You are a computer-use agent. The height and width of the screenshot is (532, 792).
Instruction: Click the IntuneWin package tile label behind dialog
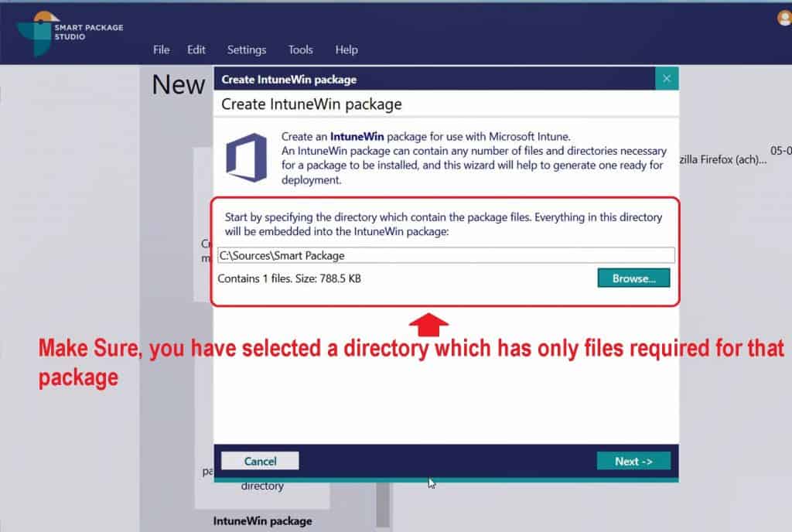pos(263,521)
